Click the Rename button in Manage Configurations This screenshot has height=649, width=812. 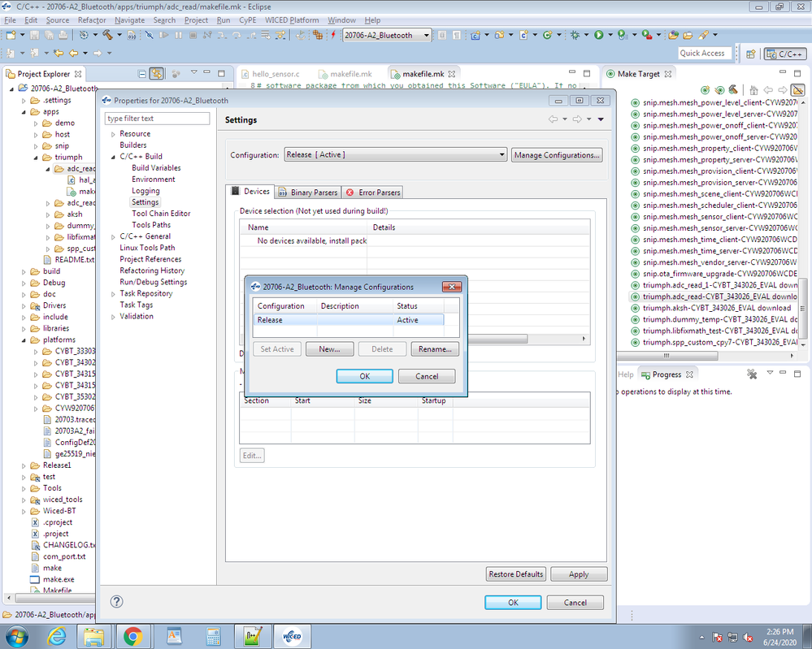[434, 349]
